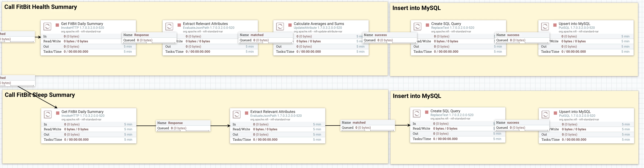The height and width of the screenshot is (168, 644).
Task: Click the Out row of upper Create SQL Query
Action: click(x=459, y=46)
